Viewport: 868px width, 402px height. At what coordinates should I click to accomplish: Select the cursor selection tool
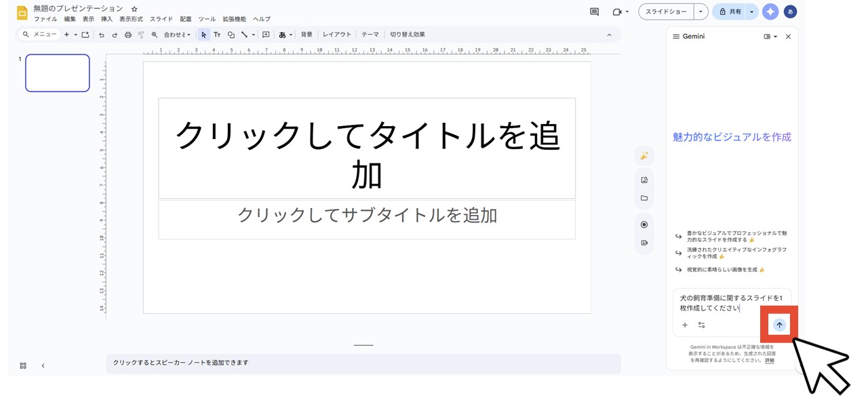pyautogui.click(x=205, y=34)
